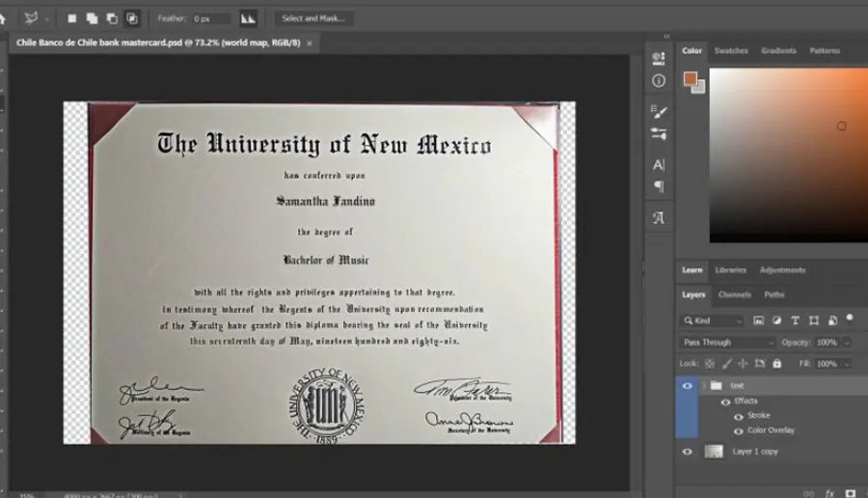Open the Character panel icon
Viewport: 868px width, 498px height.
coord(658,164)
